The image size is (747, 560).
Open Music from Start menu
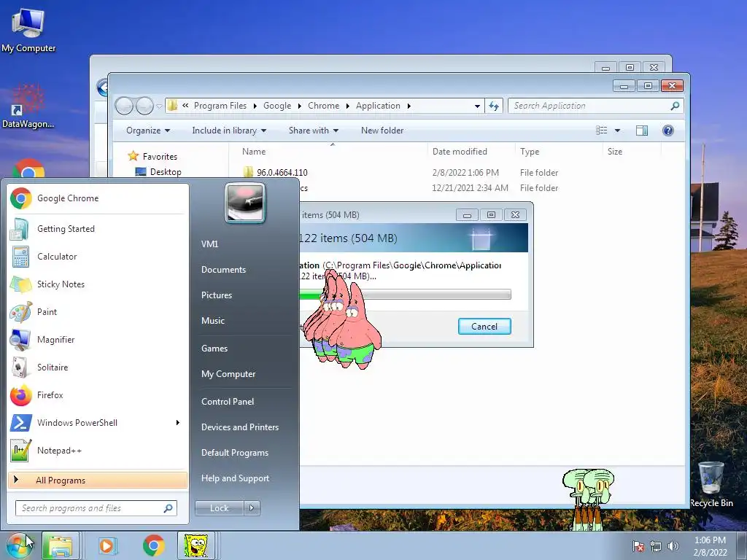pos(213,321)
